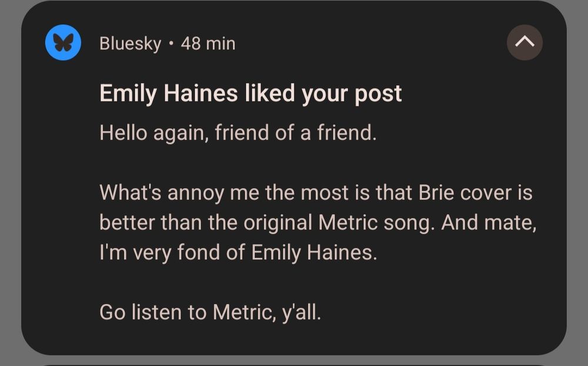
Task: Tap the '48 min' timestamp text
Action: click(x=207, y=43)
